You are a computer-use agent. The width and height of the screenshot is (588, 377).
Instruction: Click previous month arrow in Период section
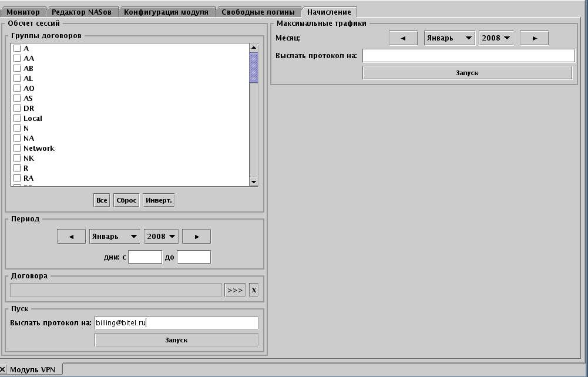coord(71,237)
